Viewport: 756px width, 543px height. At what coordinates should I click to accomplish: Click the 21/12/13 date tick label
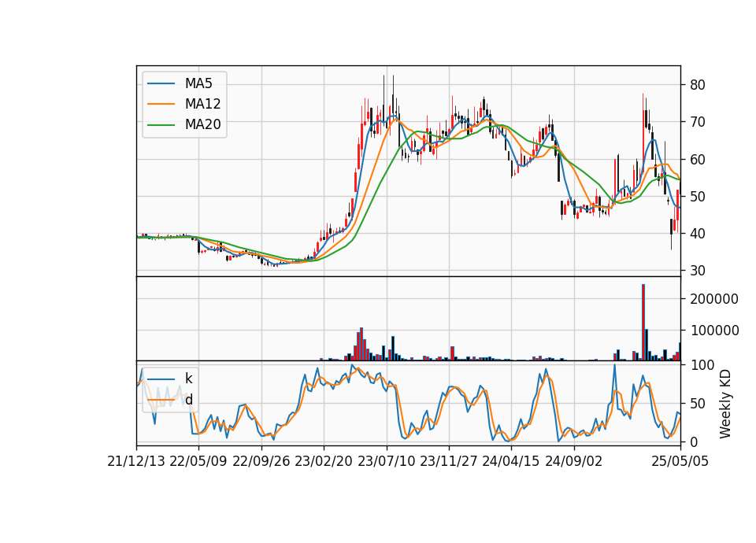tap(136, 461)
